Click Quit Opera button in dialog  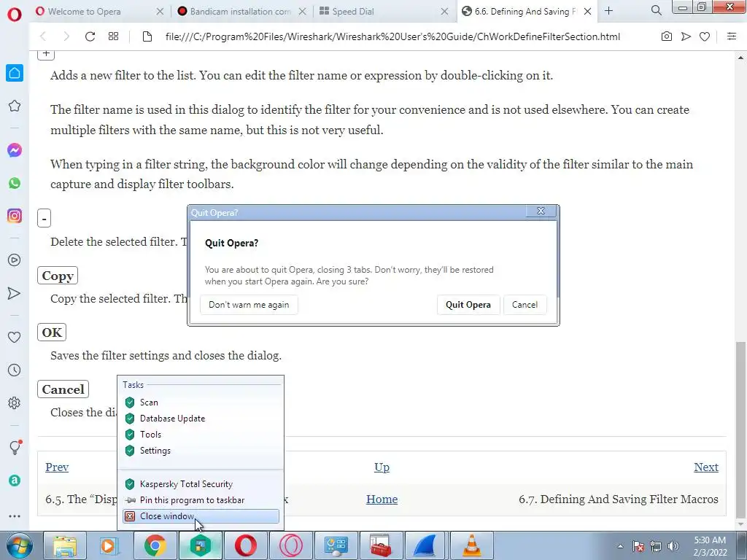pos(468,305)
